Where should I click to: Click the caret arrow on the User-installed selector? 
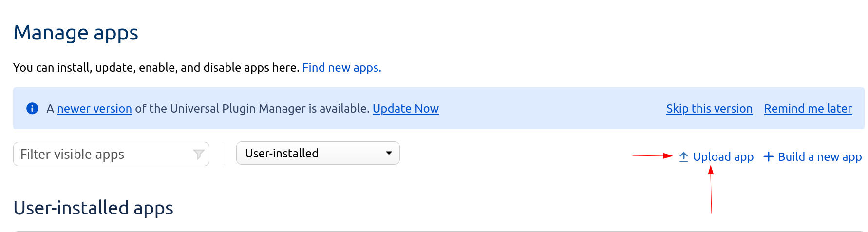click(389, 154)
